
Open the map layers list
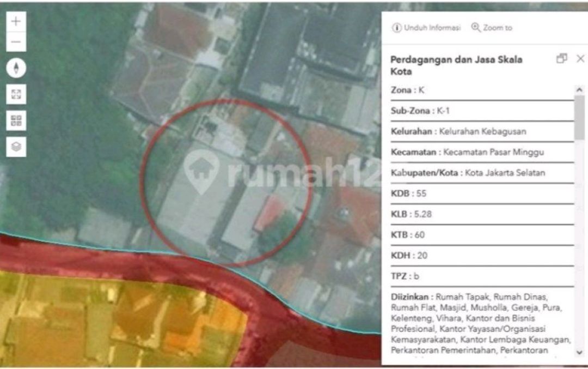pos(16,147)
